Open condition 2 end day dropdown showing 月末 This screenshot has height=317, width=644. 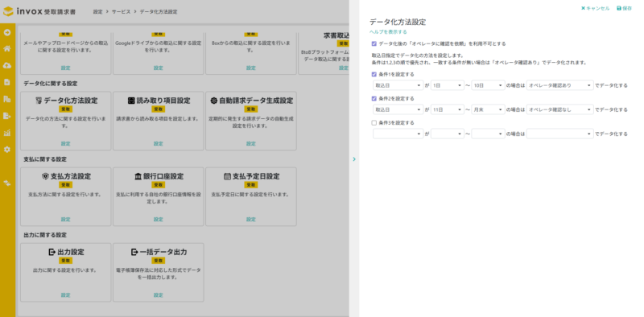point(488,109)
